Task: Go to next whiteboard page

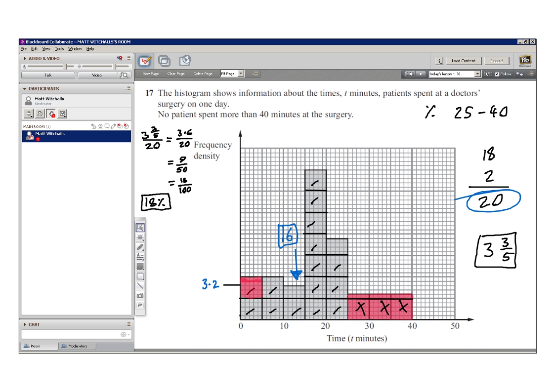Action: click(421, 74)
